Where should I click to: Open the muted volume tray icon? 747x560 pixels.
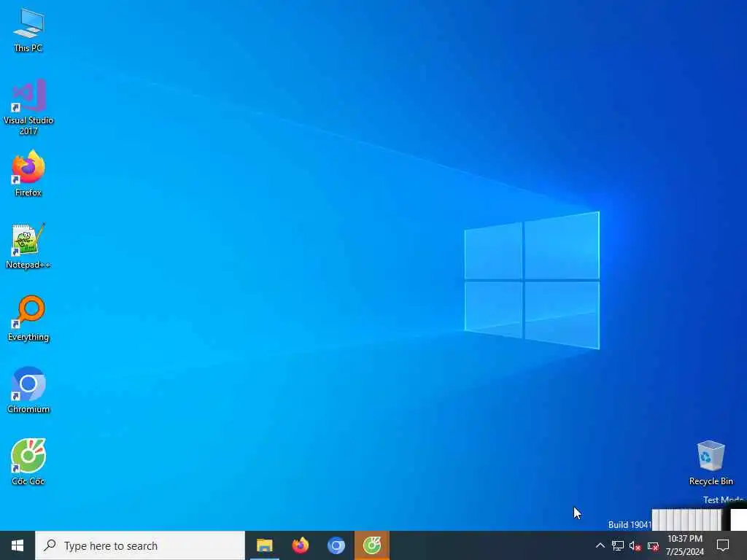pyautogui.click(x=635, y=545)
